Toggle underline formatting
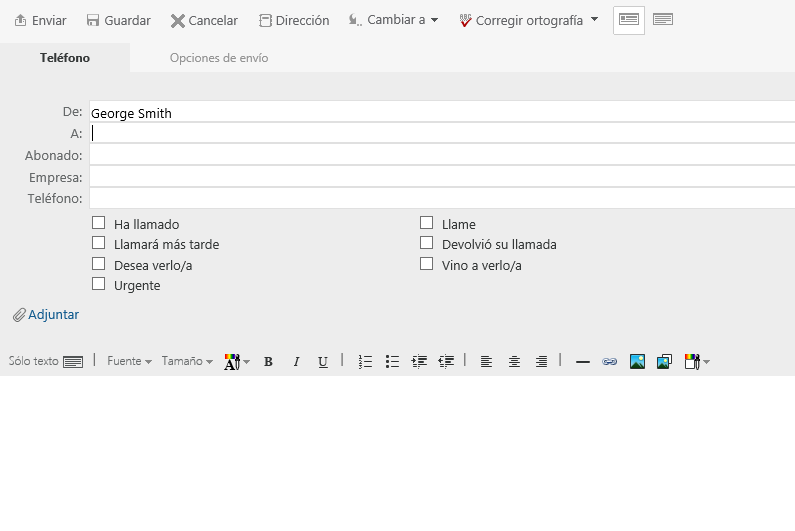Screen dimensions: 795x531 [x=323, y=362]
